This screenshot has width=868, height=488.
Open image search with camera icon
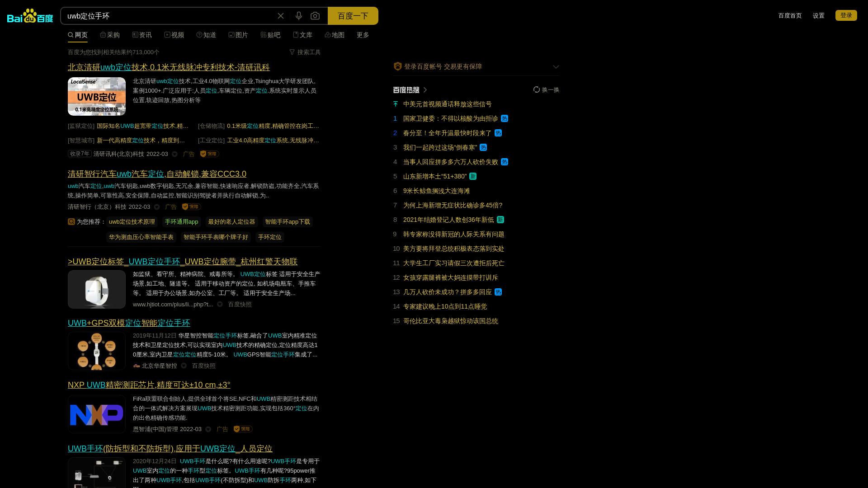[315, 16]
